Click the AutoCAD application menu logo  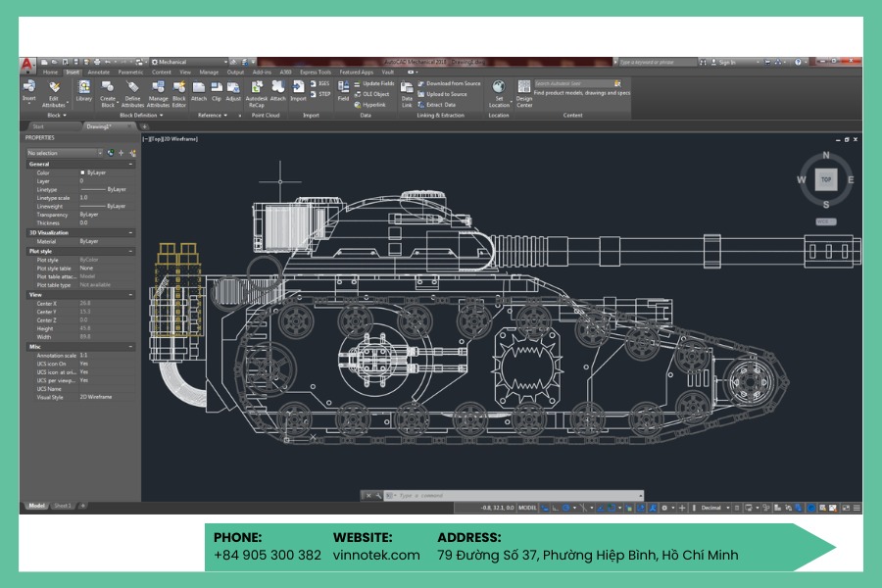(27, 64)
